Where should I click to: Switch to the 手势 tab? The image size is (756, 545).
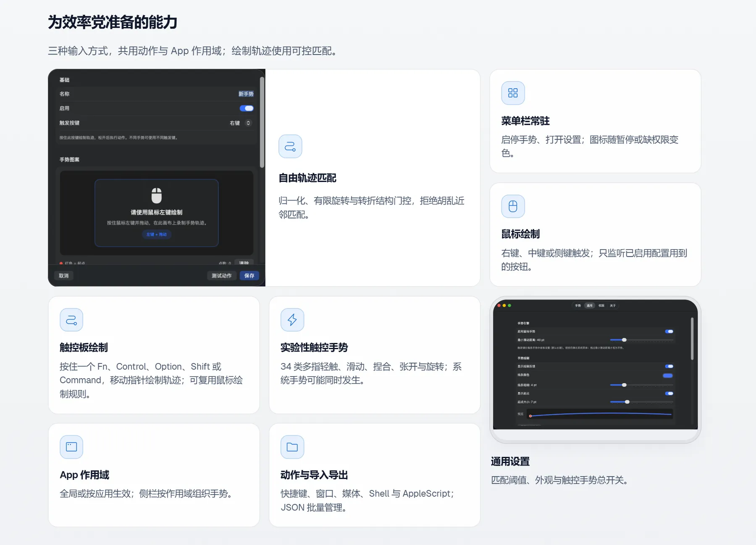(x=578, y=305)
